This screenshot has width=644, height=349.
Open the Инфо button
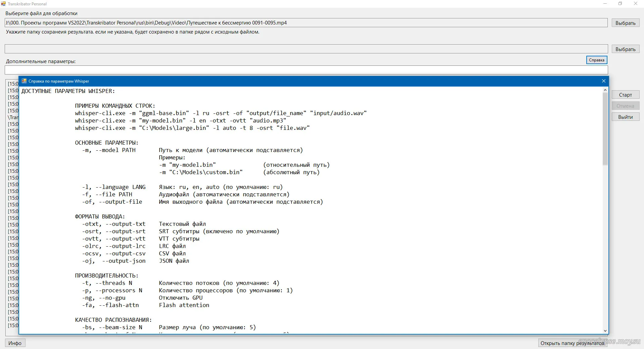point(15,343)
